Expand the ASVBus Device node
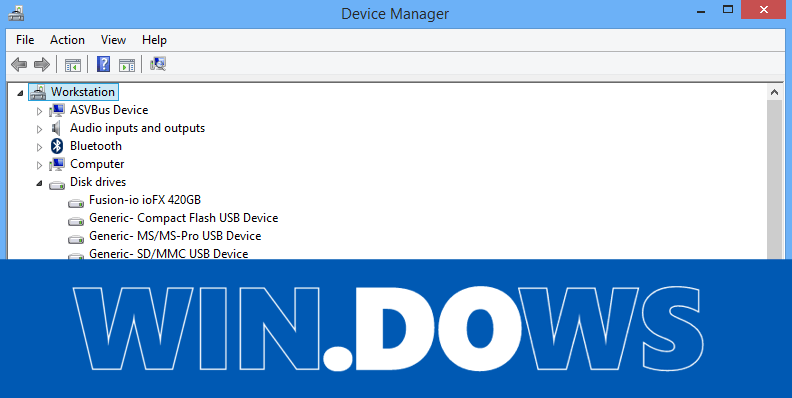The height and width of the screenshot is (398, 792). [39, 111]
